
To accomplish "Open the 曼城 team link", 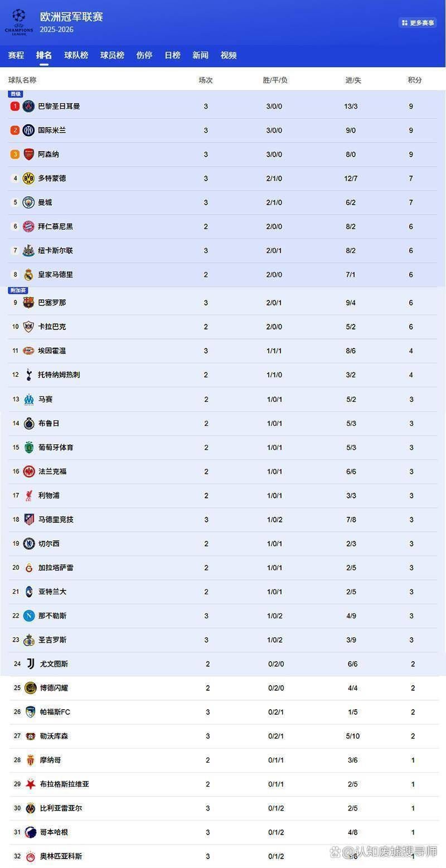I will tap(45, 202).
